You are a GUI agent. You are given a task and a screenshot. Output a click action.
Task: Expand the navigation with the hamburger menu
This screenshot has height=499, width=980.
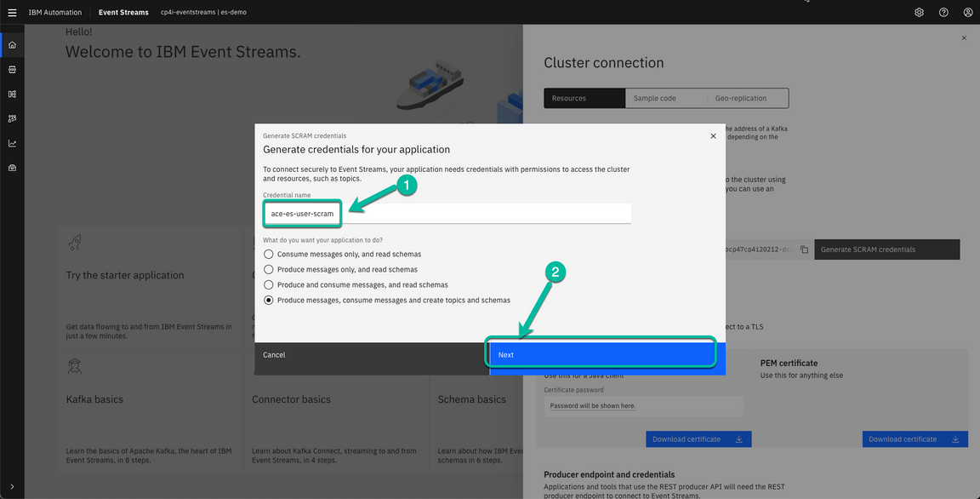pos(12,12)
